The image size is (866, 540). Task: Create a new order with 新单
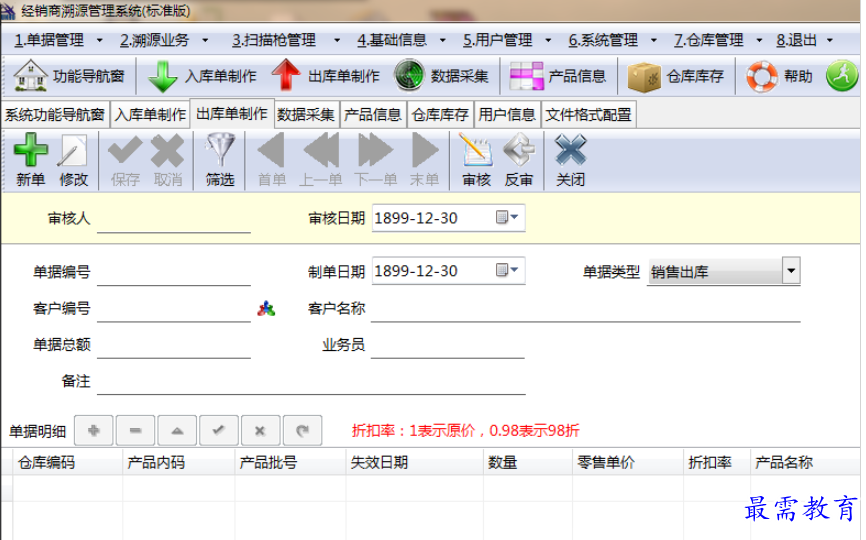click(30, 160)
